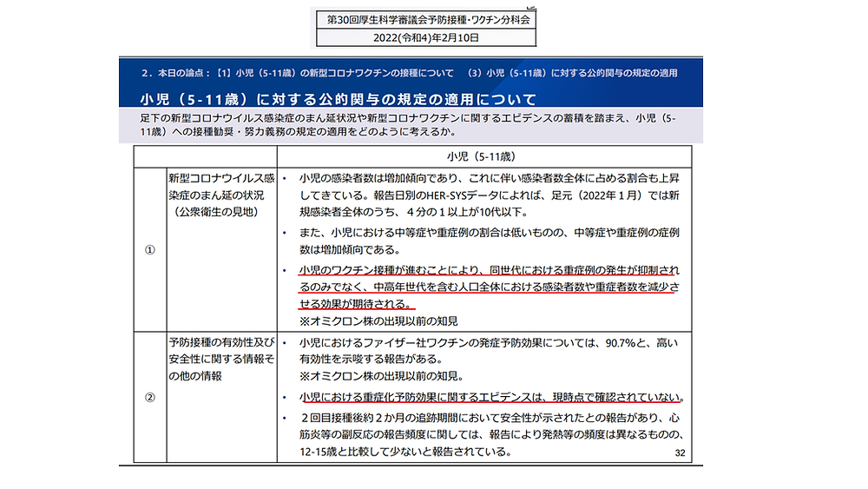Click the line 有効性を示唆する報告がある
The width and height of the screenshot is (868, 489).
371,360
